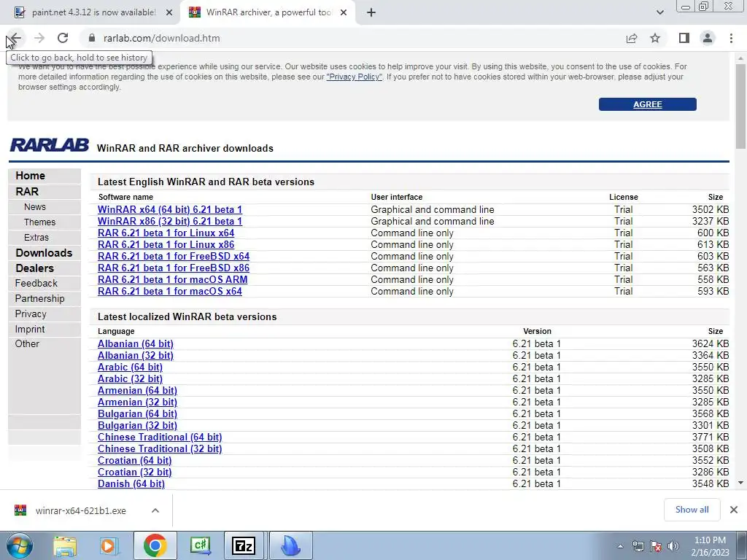Click the Chrome taskbar icon
The width and height of the screenshot is (747, 560).
[155, 545]
